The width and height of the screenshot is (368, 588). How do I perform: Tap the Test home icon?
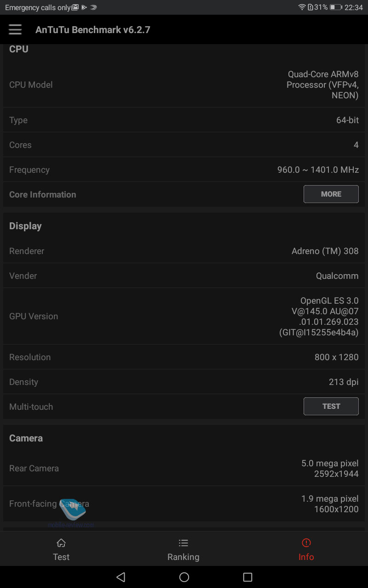tap(61, 543)
